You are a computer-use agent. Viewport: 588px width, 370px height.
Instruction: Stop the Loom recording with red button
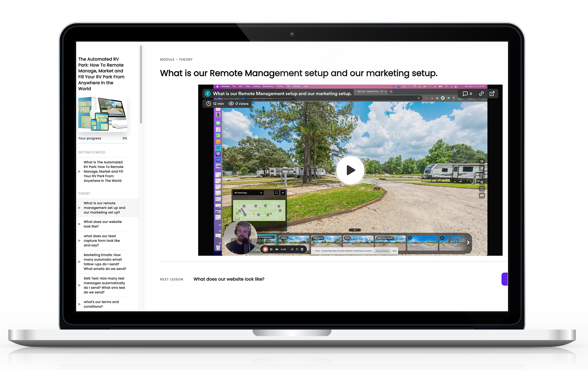(x=265, y=249)
